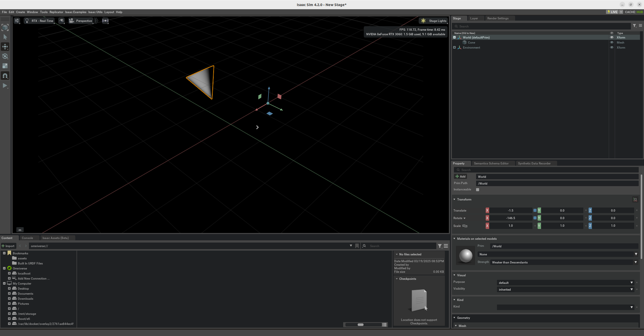Switch to the Layer tab
Viewport: 644px width, 336px height.
click(474, 18)
